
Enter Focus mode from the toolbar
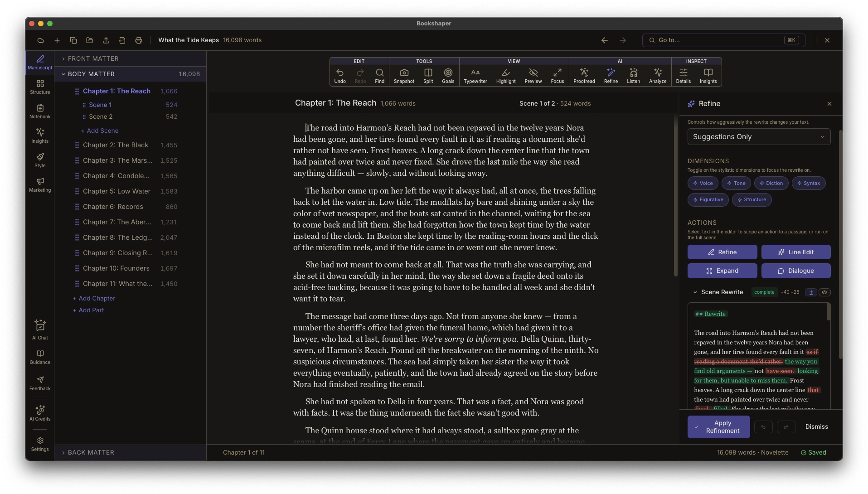(x=557, y=76)
